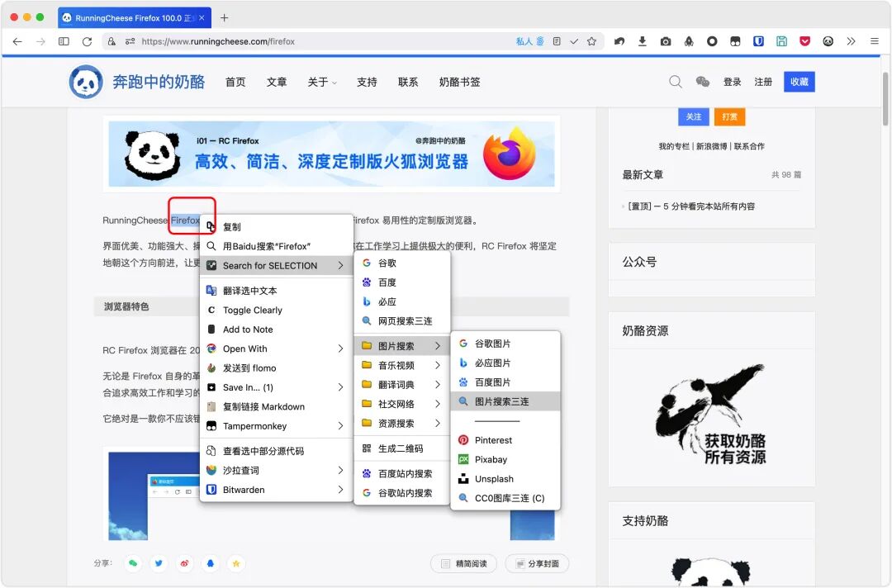
Task: Take screenshot with camera icon
Action: (x=666, y=41)
